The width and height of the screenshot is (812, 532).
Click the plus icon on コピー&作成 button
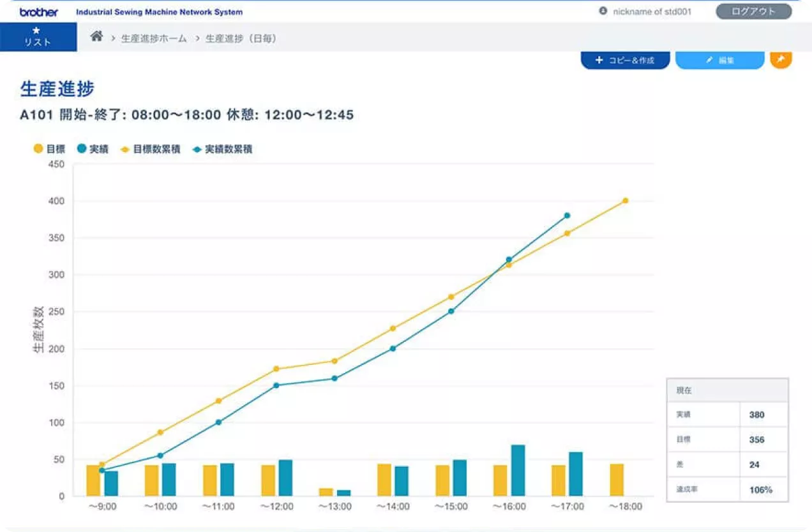point(599,61)
